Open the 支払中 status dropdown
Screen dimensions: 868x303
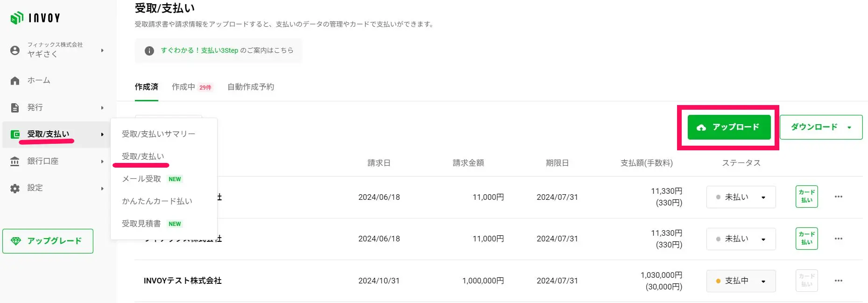pos(741,281)
